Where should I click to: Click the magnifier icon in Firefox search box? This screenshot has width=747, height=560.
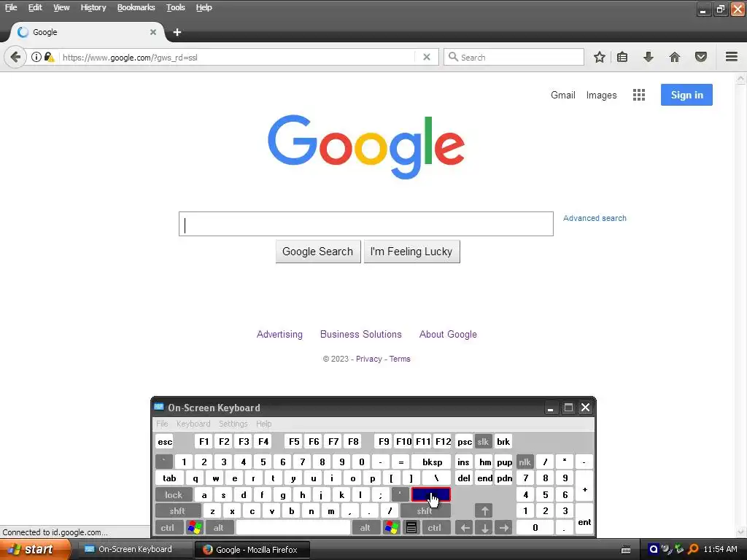(453, 57)
